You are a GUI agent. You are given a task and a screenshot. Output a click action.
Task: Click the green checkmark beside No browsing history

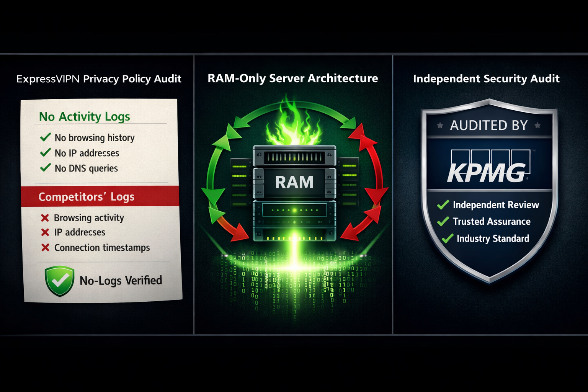click(46, 137)
